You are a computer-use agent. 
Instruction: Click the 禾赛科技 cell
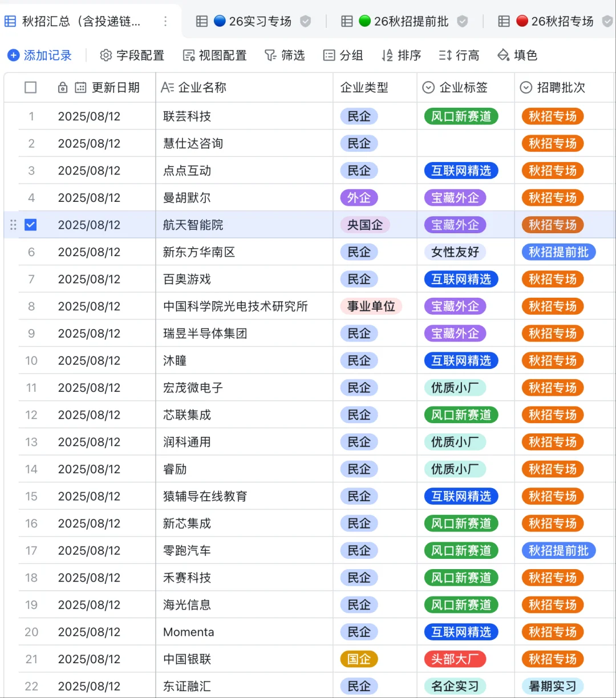pyautogui.click(x=244, y=578)
